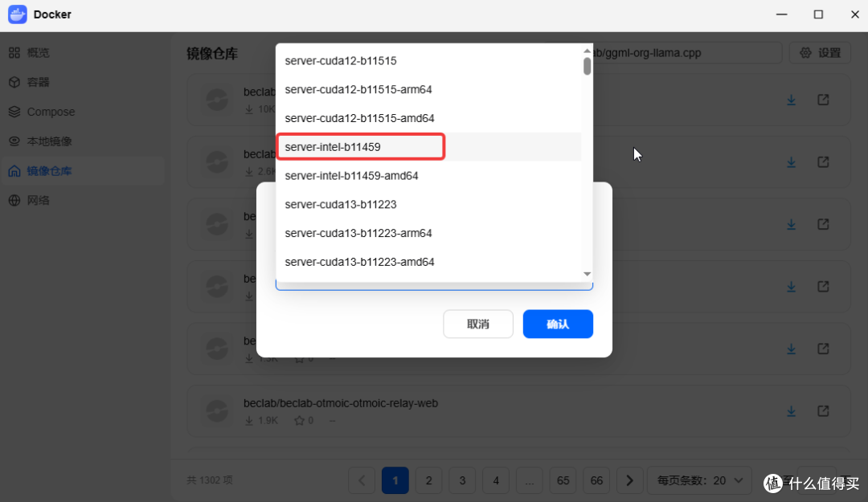Go to previous page arrow

362,480
